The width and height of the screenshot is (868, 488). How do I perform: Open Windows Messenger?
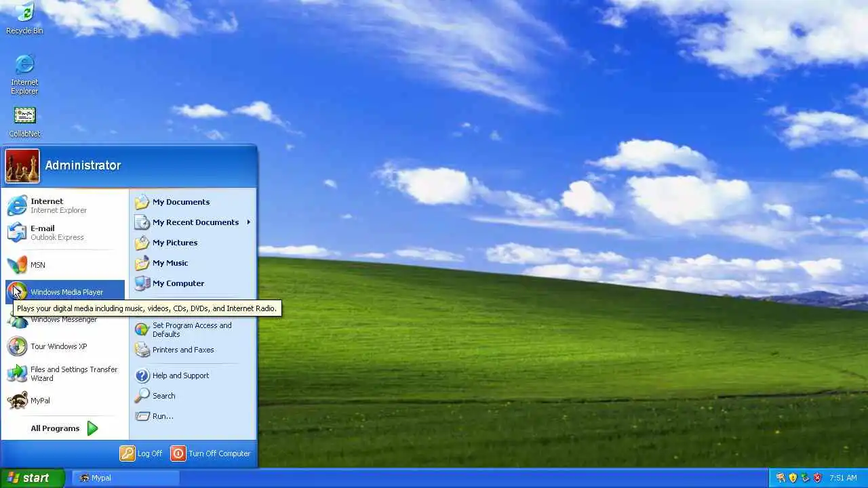click(x=65, y=320)
